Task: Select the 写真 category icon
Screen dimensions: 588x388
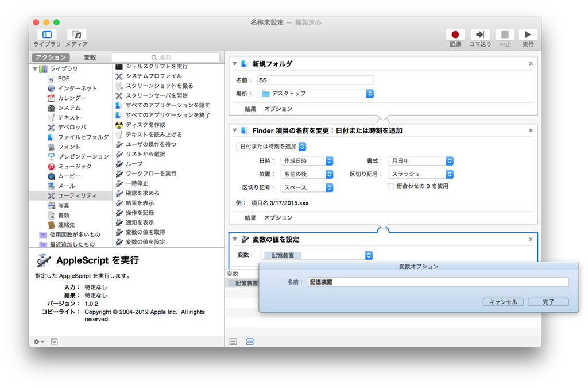Action: point(51,205)
